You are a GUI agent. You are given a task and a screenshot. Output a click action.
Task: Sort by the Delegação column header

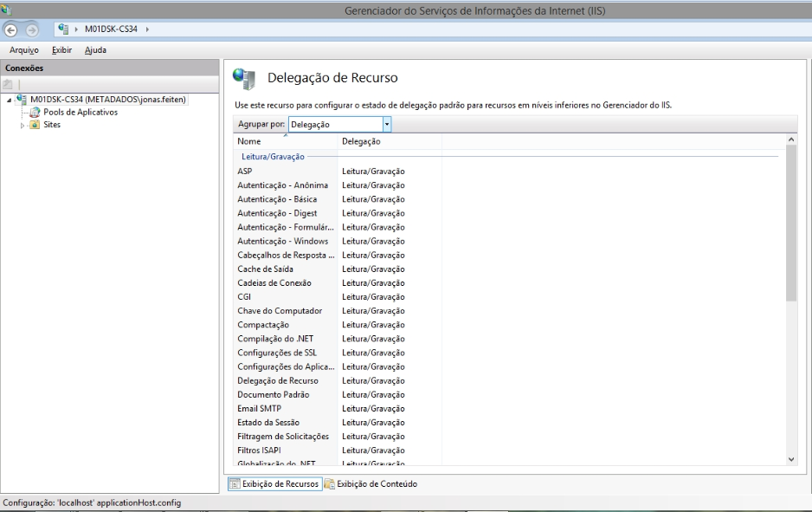coord(390,141)
